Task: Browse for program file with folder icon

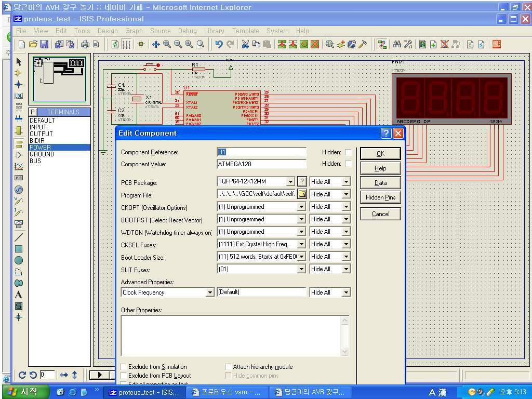Action: coord(301,194)
